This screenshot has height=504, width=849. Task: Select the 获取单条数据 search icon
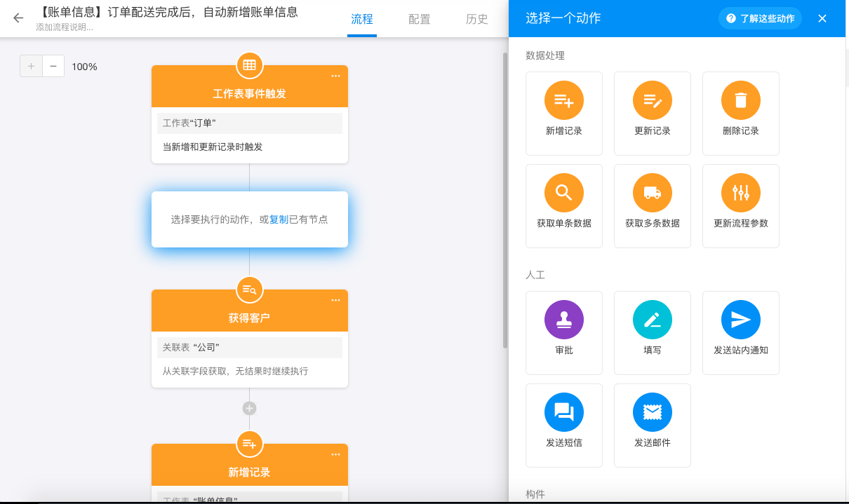(564, 193)
